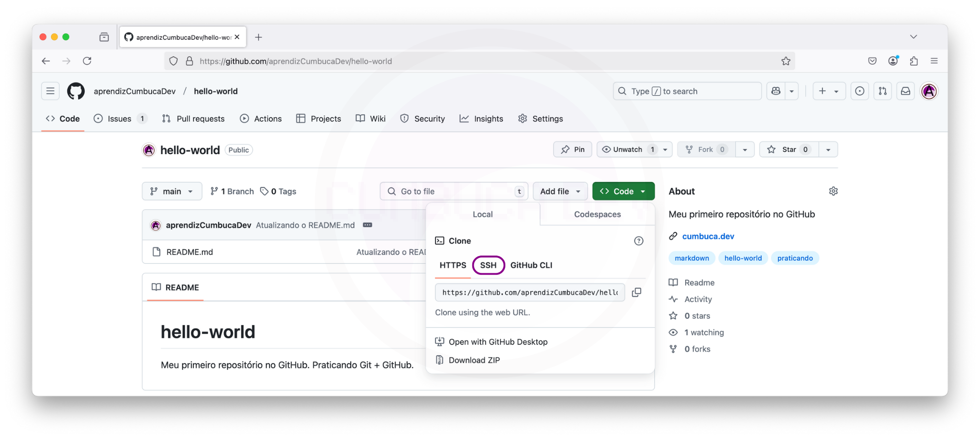This screenshot has width=980, height=436.
Task: Select the SSH clone tab
Action: point(488,265)
